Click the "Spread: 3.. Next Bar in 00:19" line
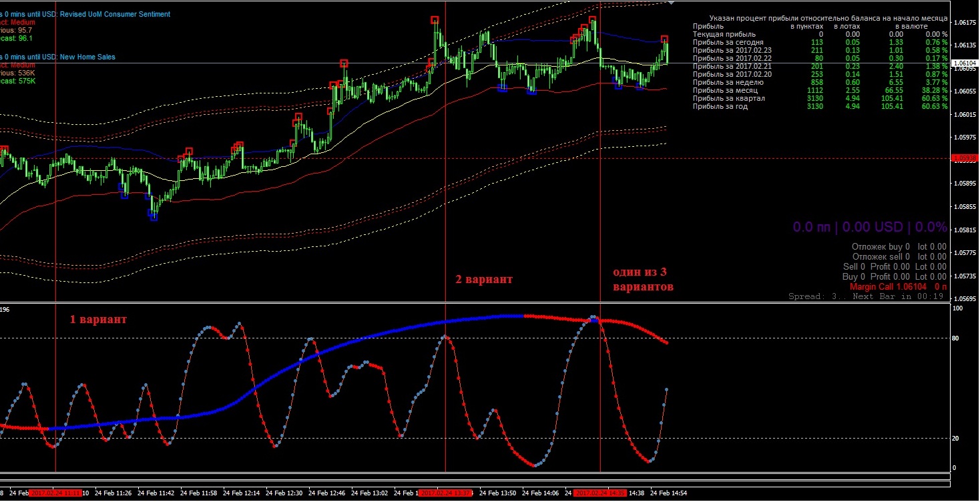This screenshot has width=980, height=502. pos(866,296)
